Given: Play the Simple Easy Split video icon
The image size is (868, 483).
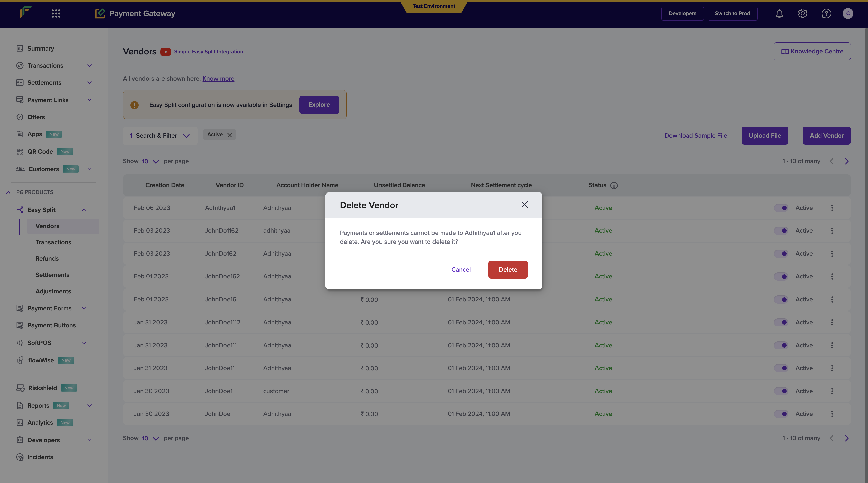Looking at the screenshot, I should (166, 52).
